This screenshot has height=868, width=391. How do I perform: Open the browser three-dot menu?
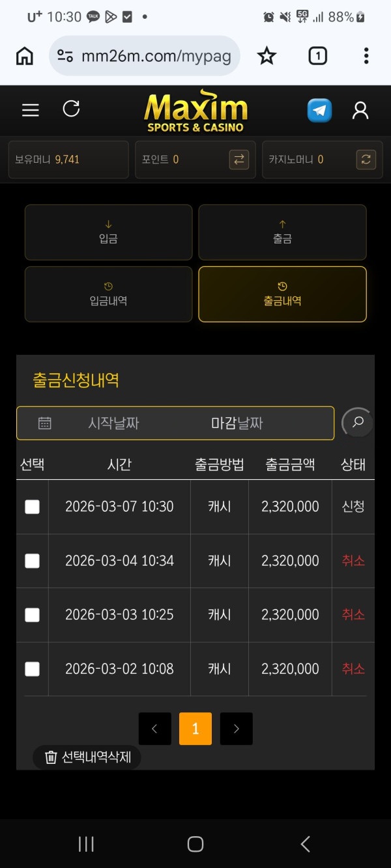(x=366, y=56)
